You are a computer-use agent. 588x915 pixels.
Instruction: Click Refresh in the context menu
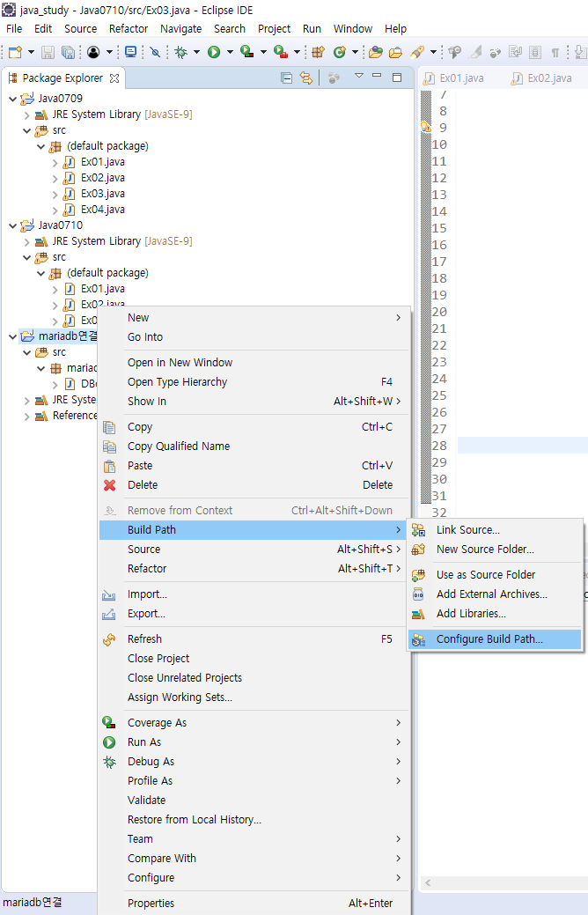(254, 639)
